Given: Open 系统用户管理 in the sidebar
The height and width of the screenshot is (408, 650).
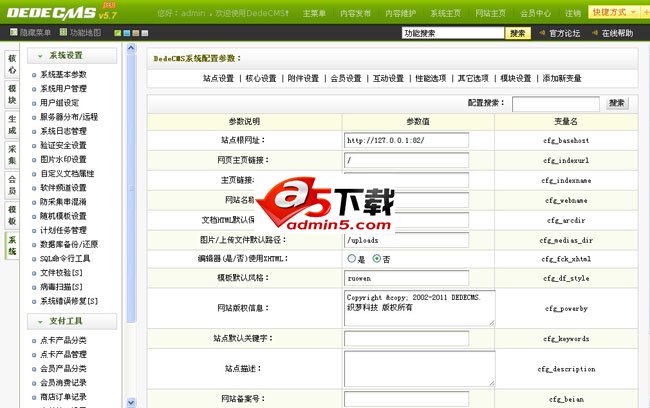Looking at the screenshot, I should 63,89.
